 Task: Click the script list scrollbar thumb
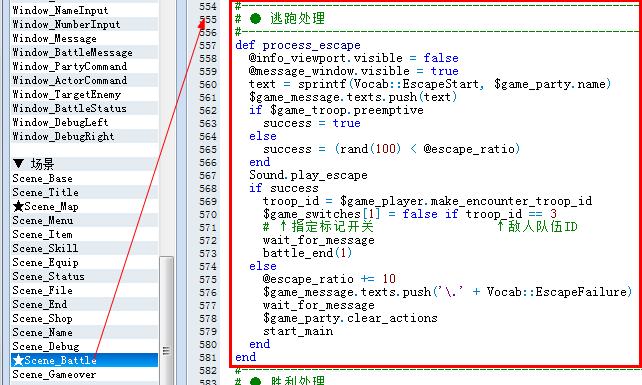[166, 320]
